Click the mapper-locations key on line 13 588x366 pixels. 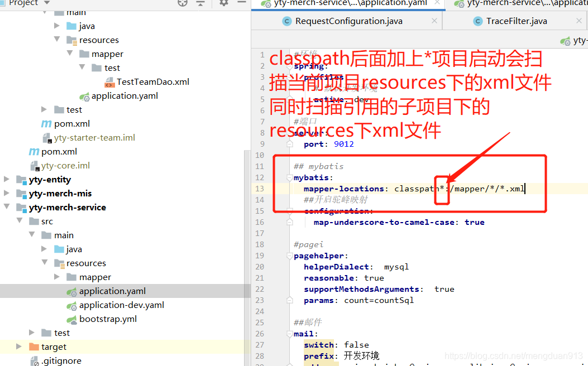coord(344,189)
